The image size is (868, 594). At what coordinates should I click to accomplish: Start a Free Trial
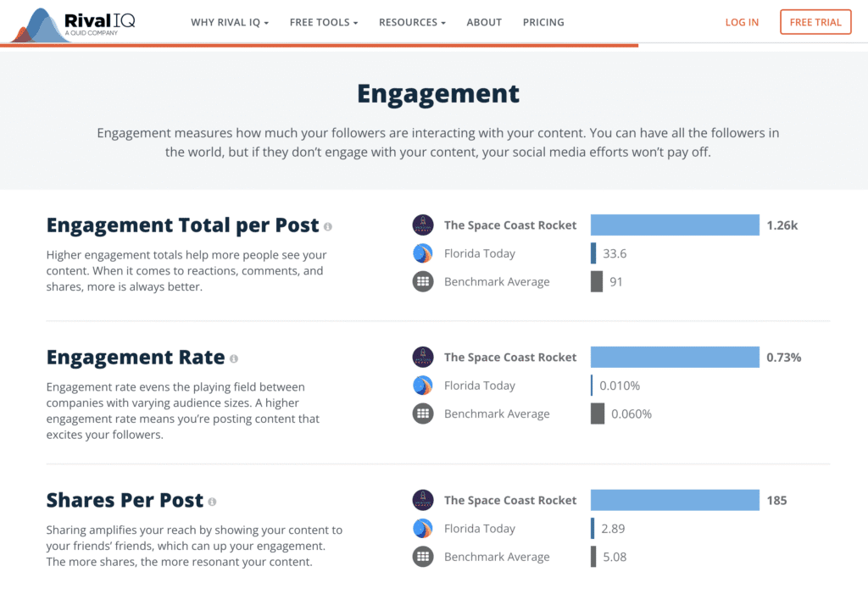pyautogui.click(x=815, y=22)
